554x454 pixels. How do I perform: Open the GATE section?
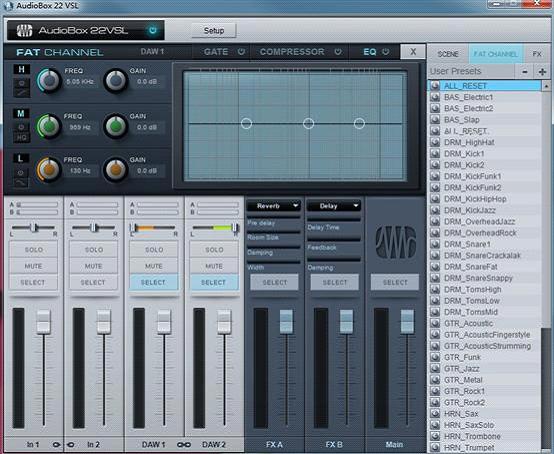[216, 52]
